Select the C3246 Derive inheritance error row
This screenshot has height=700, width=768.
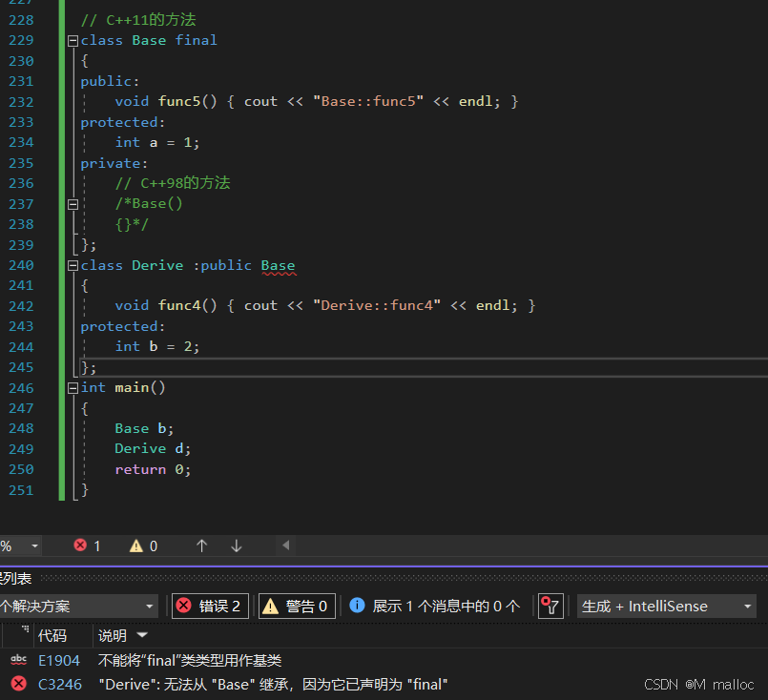pyautogui.click(x=273, y=685)
